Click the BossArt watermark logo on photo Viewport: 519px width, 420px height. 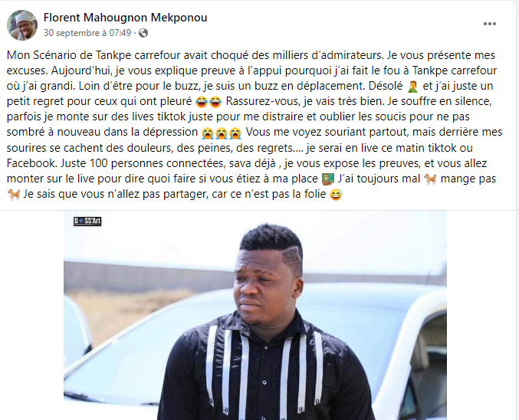(x=87, y=221)
